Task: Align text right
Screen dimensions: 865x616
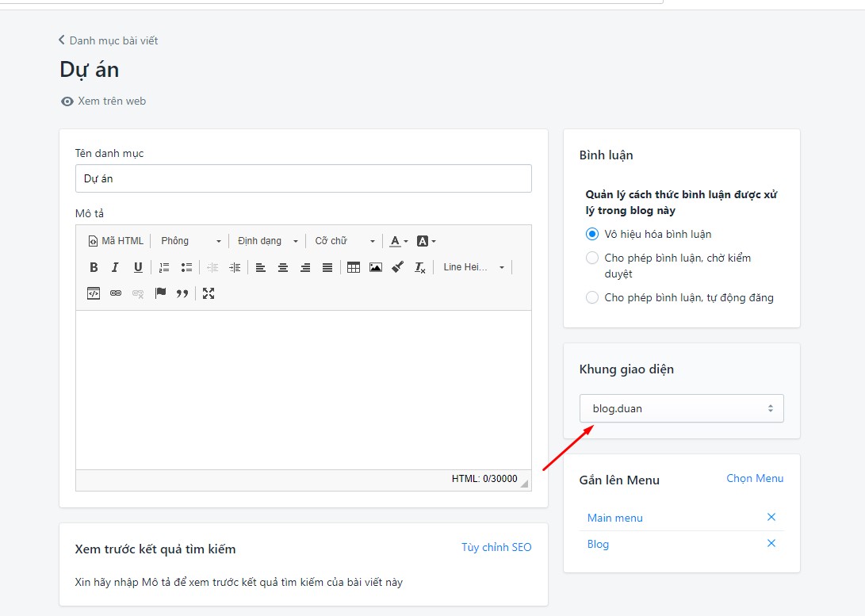Action: tap(305, 267)
